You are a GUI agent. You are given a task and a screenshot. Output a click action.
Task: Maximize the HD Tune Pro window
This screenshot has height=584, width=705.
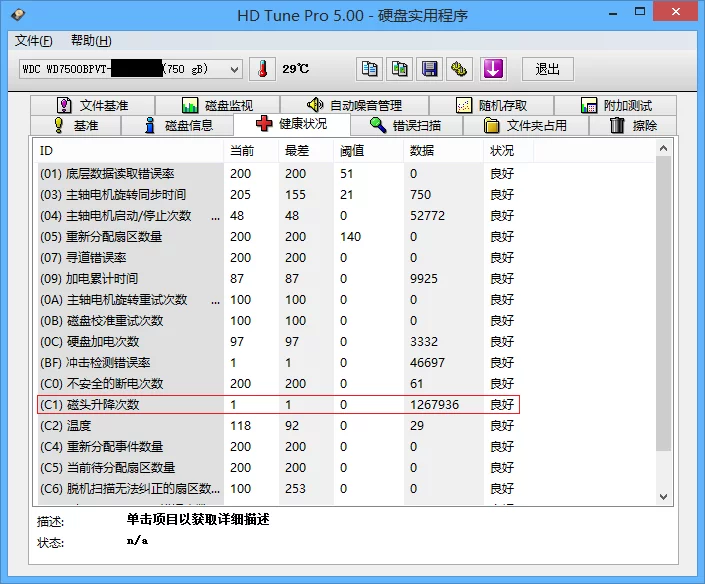pyautogui.click(x=640, y=12)
